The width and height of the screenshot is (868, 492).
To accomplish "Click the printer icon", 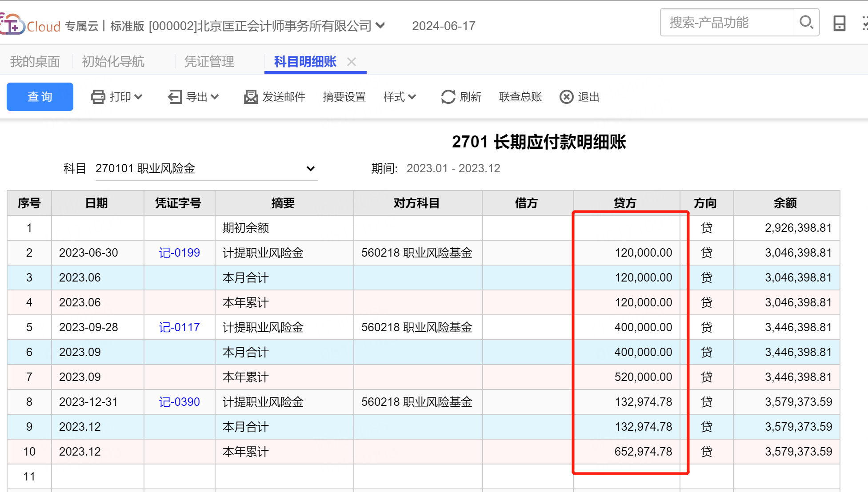I will pos(98,97).
